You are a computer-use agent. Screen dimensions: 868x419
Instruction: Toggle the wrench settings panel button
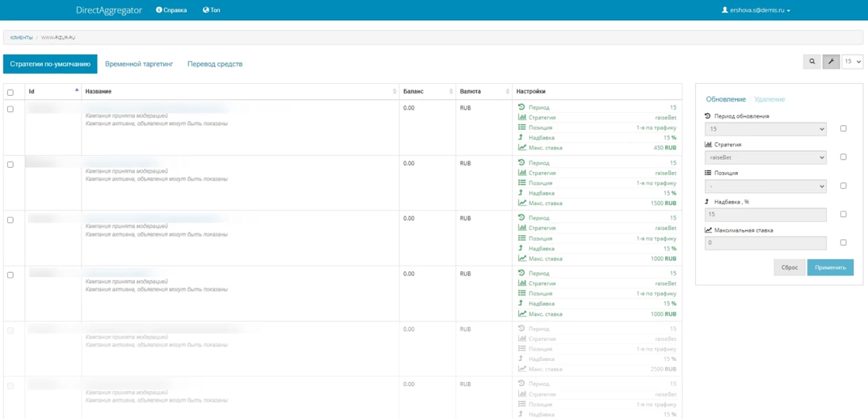pyautogui.click(x=831, y=62)
